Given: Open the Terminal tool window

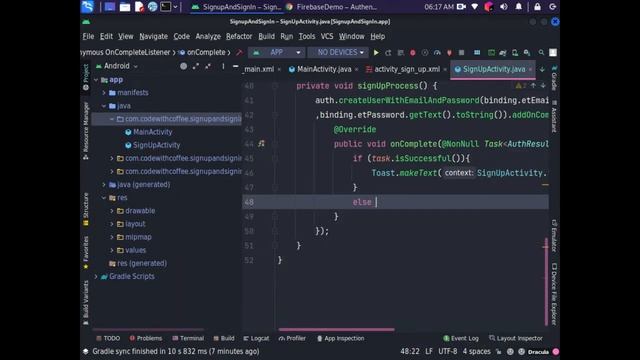Looking at the screenshot, I should 188,338.
